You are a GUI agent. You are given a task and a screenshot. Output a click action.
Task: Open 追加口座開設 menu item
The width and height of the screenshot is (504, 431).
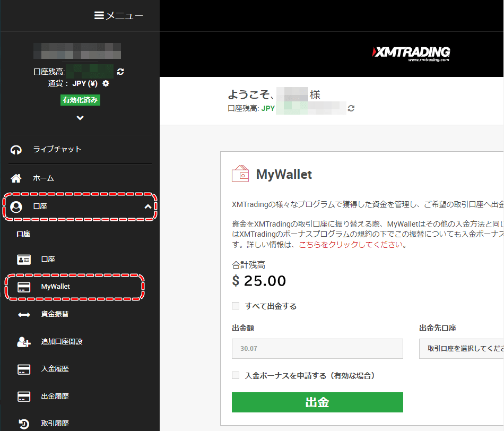point(62,342)
